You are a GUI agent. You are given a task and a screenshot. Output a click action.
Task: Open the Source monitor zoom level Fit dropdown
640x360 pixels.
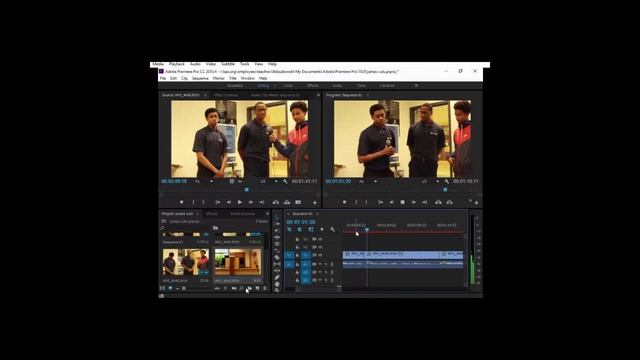click(x=203, y=181)
